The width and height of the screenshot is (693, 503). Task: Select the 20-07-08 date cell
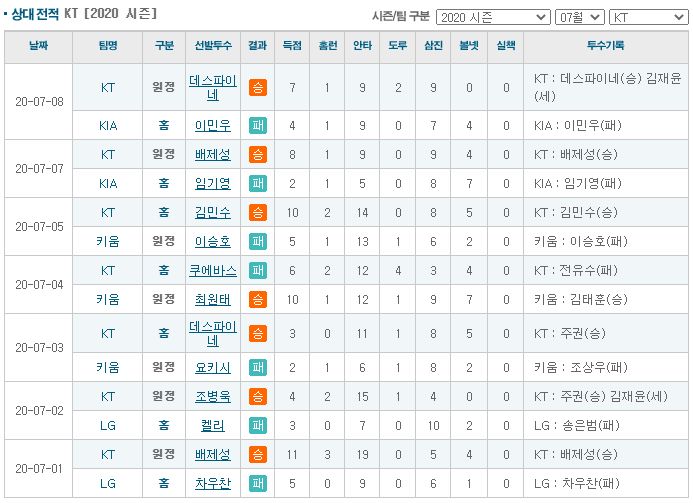point(39,102)
